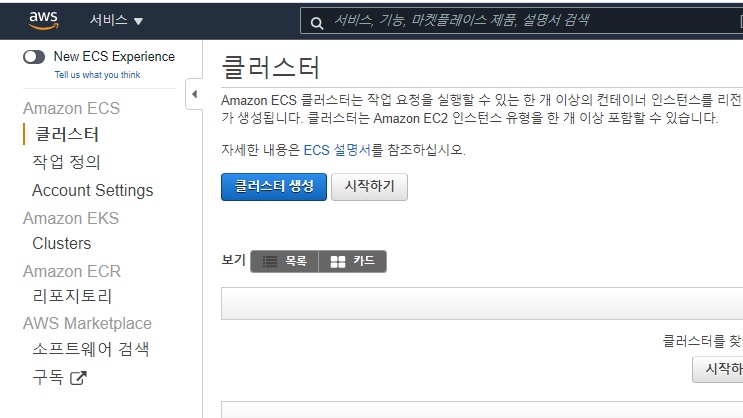The width and height of the screenshot is (743, 418).
Task: Collapse the left navigation sidebar arrow
Action: click(x=194, y=94)
